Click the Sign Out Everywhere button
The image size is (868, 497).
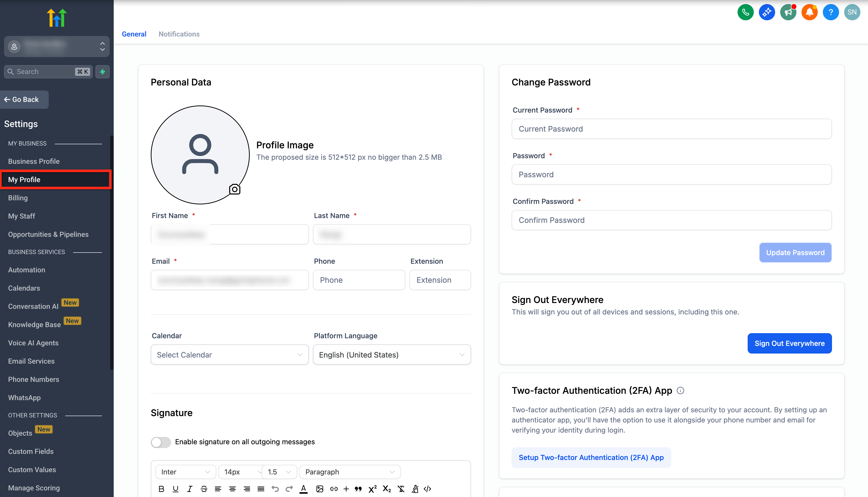(x=789, y=343)
